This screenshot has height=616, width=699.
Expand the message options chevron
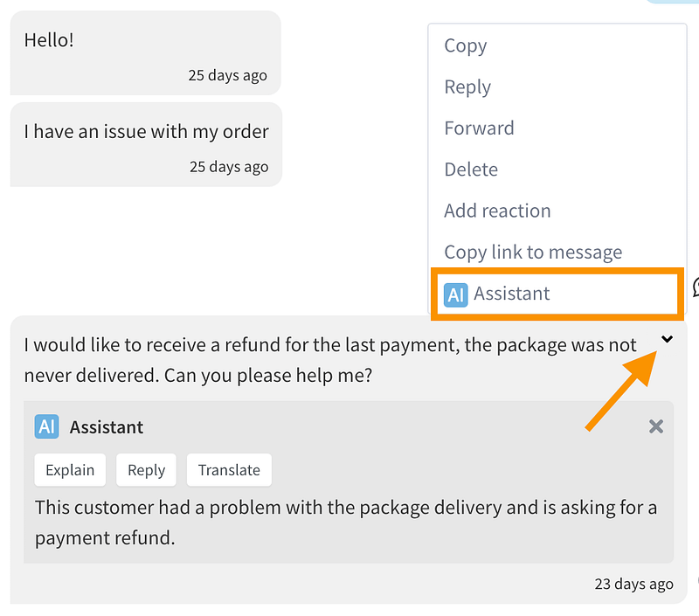[668, 340]
